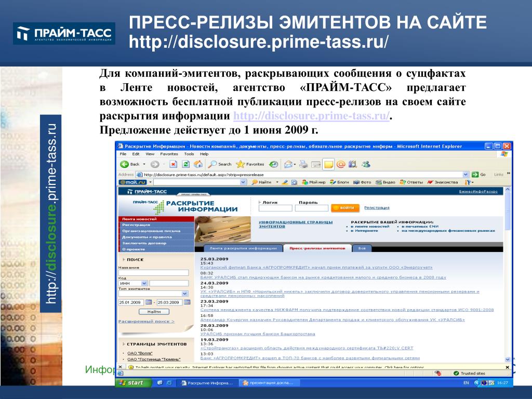Click the @mail.ru toolbar logo
The image size is (532, 399).
point(132,182)
